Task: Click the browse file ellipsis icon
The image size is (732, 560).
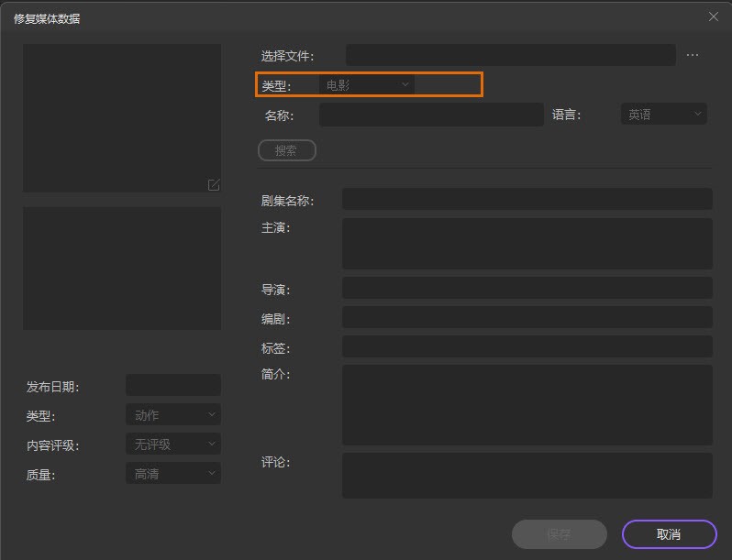Action: pos(693,55)
